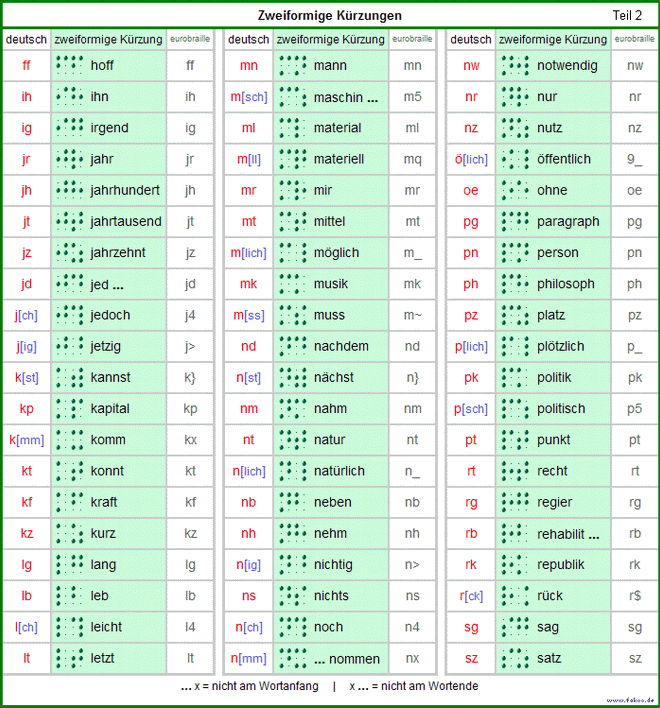Screen dimensions: 660x708
Task: Click the braille pattern beside 'letzt'
Action: [70, 658]
